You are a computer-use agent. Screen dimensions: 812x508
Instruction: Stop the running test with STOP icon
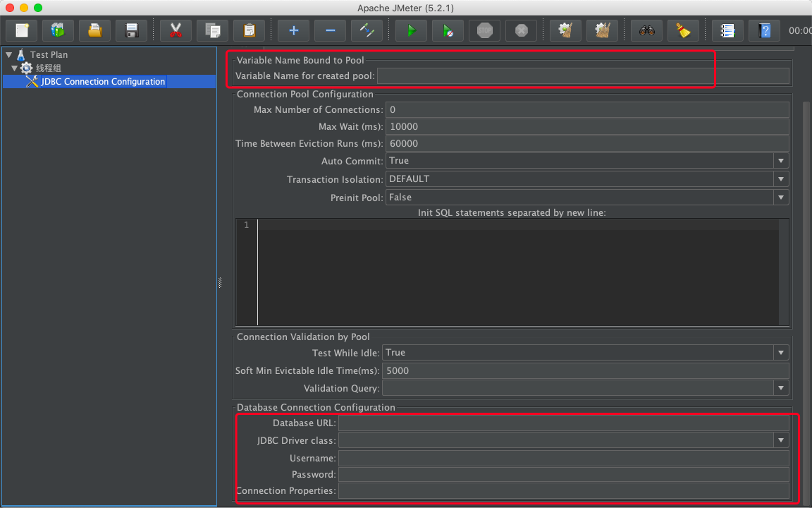pos(485,30)
